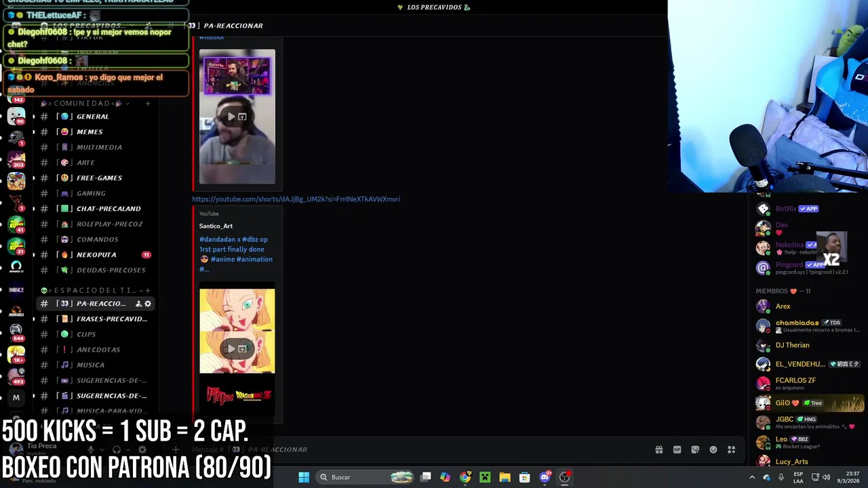
Task: Open the emoji picker
Action: coord(713,449)
